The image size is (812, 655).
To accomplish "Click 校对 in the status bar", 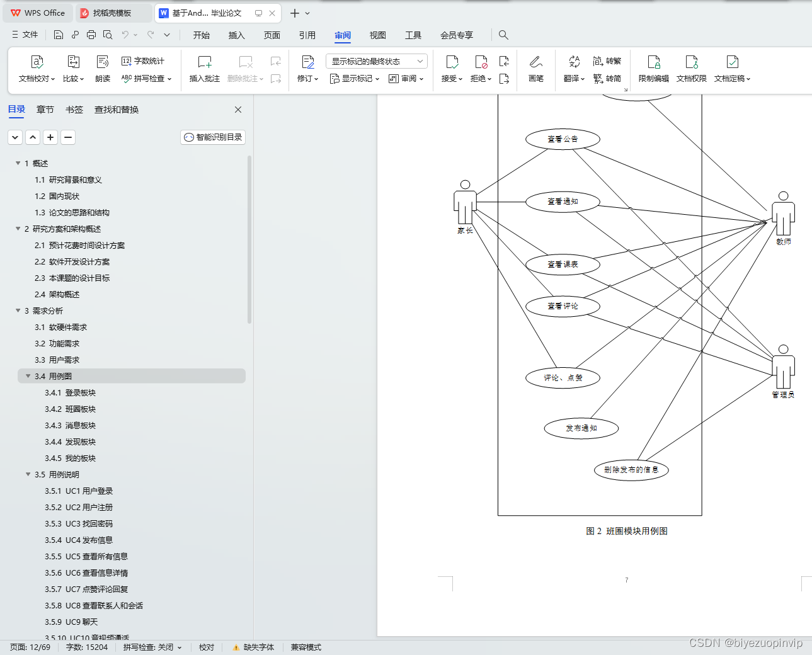I will 207,647.
